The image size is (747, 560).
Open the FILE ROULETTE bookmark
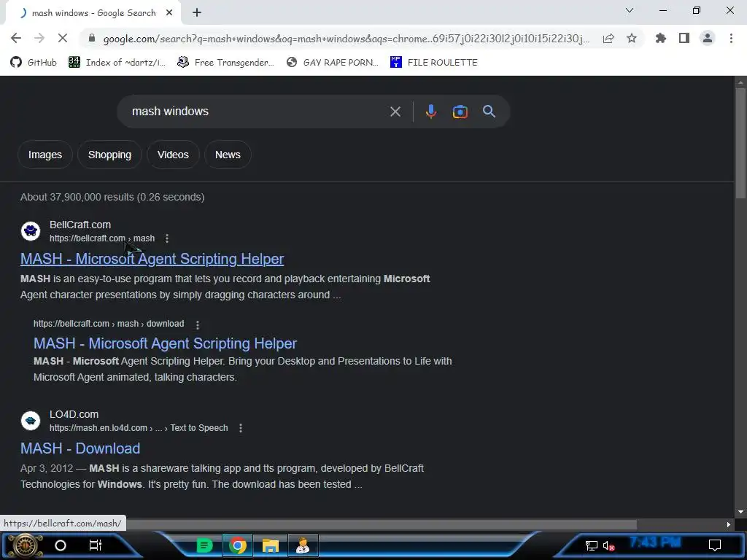tap(433, 63)
